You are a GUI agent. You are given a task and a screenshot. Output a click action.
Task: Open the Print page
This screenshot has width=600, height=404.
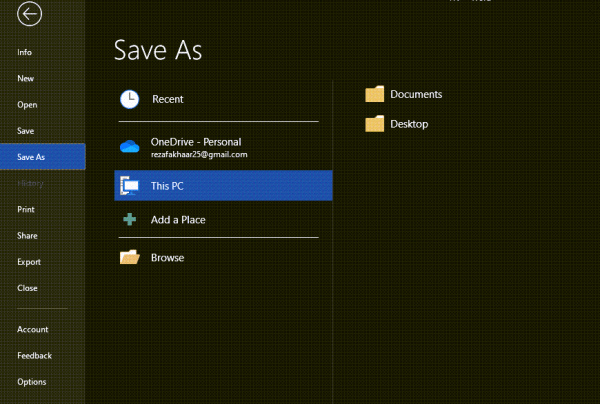point(26,209)
